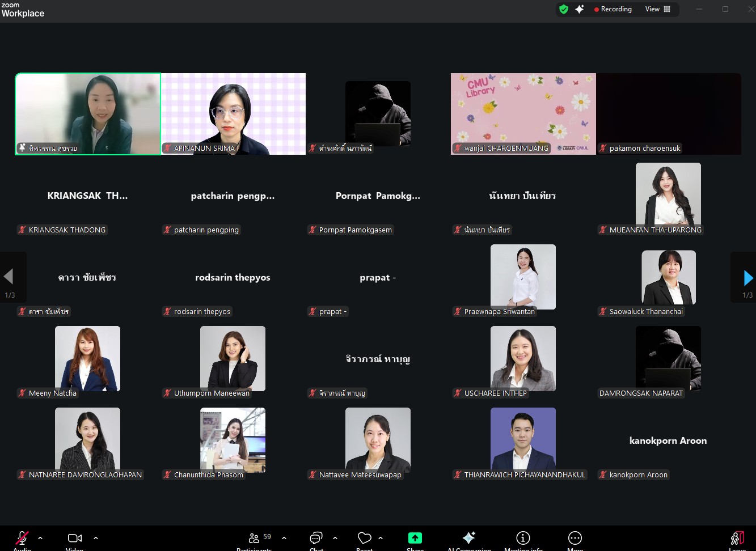The height and width of the screenshot is (551, 756).
Task: Click the React heart icon
Action: pyautogui.click(x=364, y=539)
